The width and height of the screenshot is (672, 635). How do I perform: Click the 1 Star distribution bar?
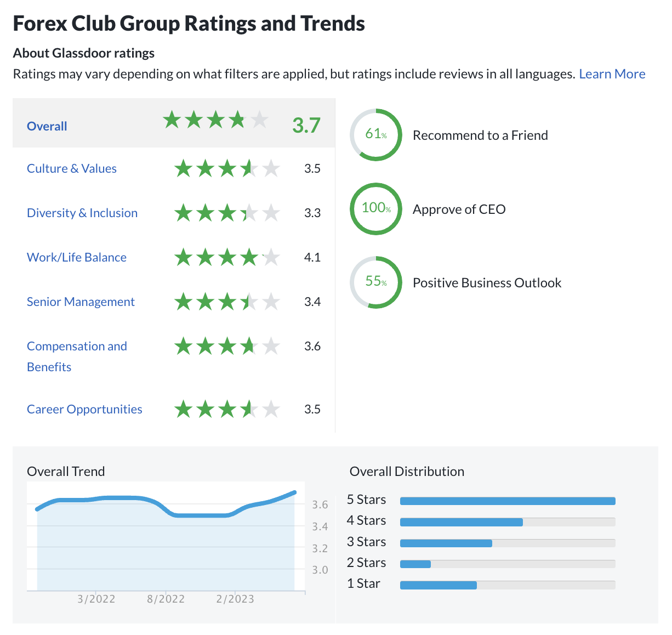coord(508,585)
